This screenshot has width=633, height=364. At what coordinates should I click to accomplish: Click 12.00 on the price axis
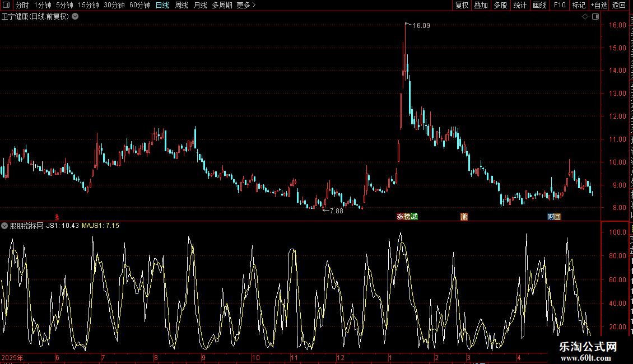coord(618,116)
